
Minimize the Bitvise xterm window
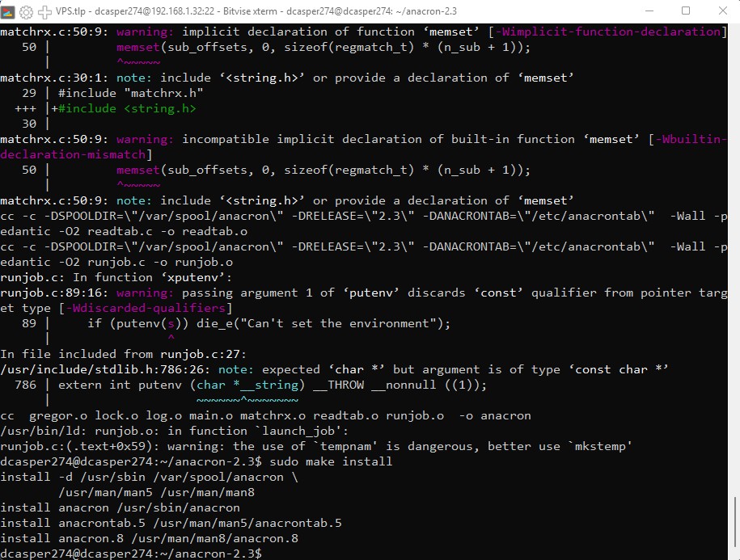point(648,11)
